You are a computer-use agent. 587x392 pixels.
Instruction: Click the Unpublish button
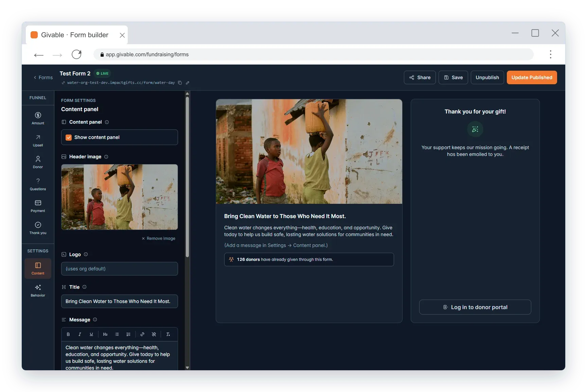(x=487, y=77)
